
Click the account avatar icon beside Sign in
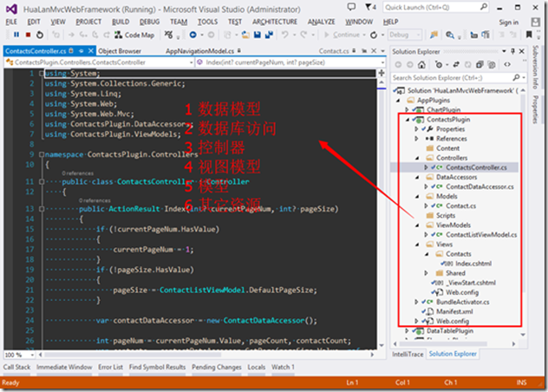pyautogui.click(x=535, y=23)
